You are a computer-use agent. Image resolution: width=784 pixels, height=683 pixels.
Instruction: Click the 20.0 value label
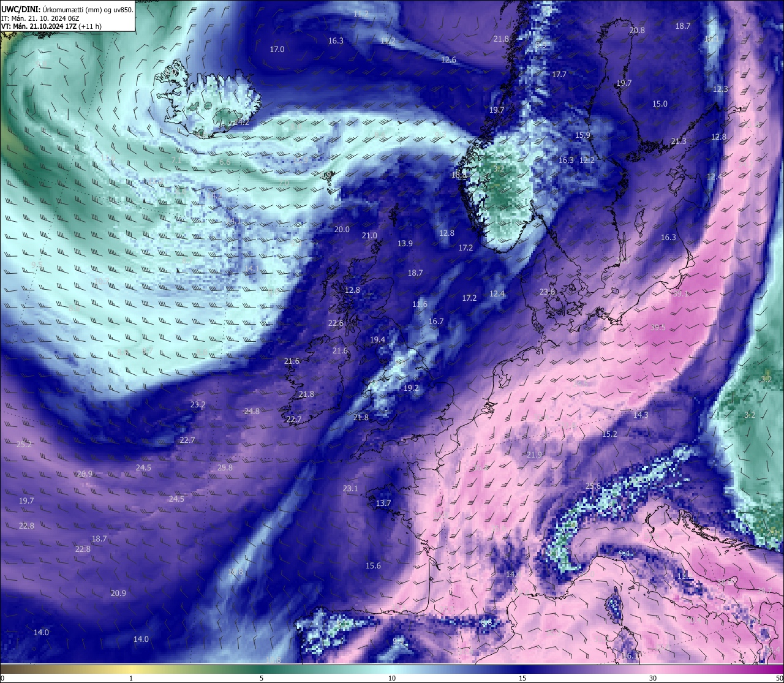click(x=342, y=229)
